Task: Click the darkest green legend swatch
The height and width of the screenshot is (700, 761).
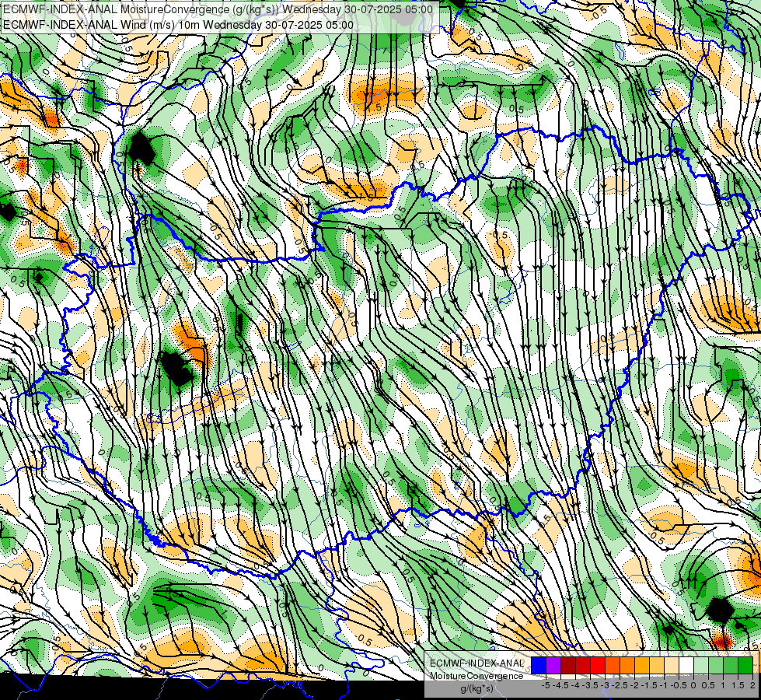Action: pos(745,666)
